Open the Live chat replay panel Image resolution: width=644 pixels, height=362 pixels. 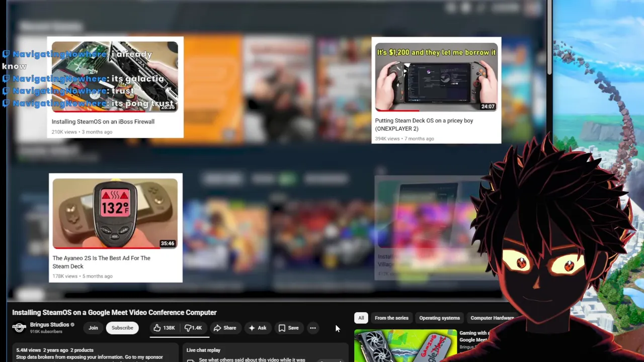coord(264,353)
